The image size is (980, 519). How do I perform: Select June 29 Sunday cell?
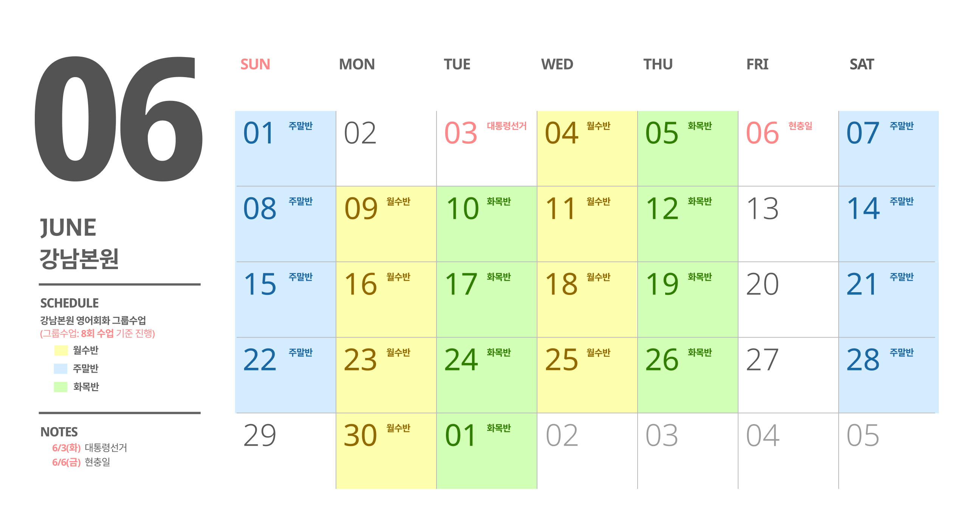pyautogui.click(x=286, y=451)
